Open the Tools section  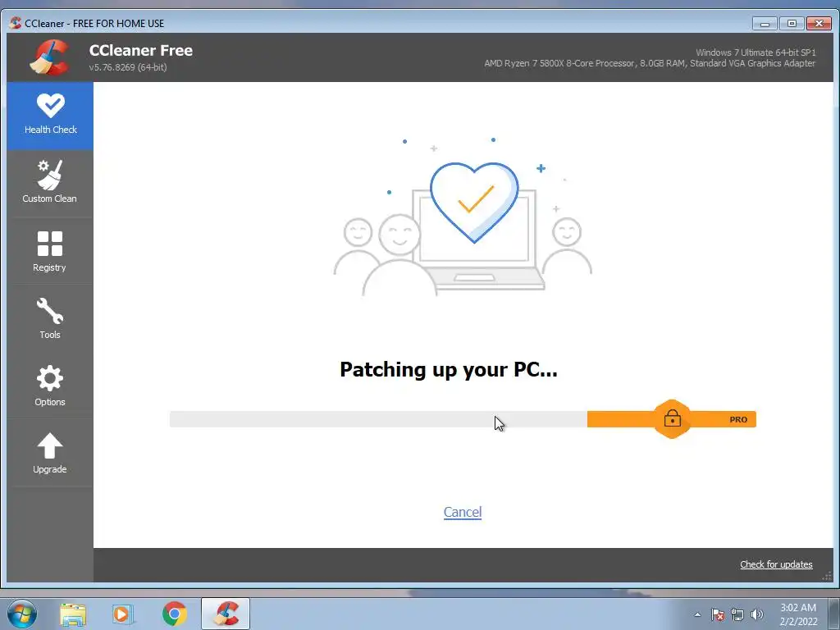(50, 318)
